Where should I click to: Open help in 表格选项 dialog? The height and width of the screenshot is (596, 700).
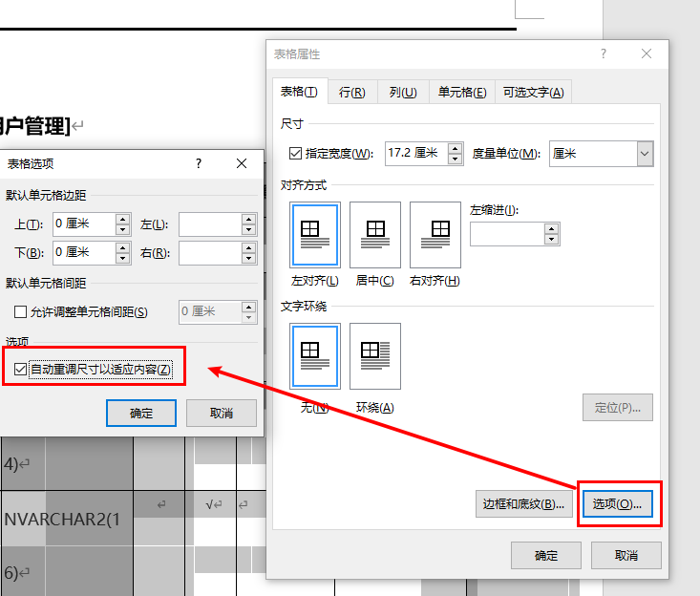coord(199,163)
